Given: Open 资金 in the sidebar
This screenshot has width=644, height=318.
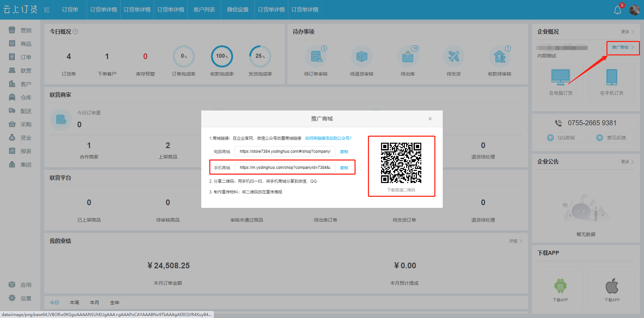Looking at the screenshot, I should point(20,138).
